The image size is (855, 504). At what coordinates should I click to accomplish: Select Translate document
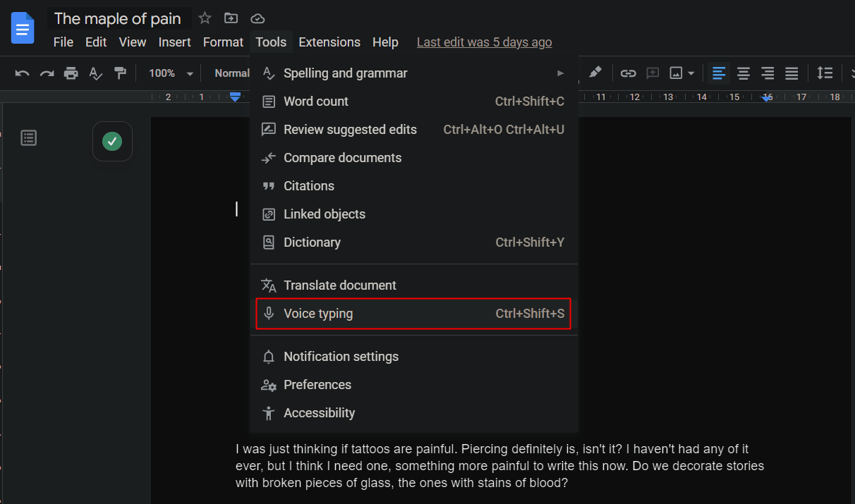414,285
